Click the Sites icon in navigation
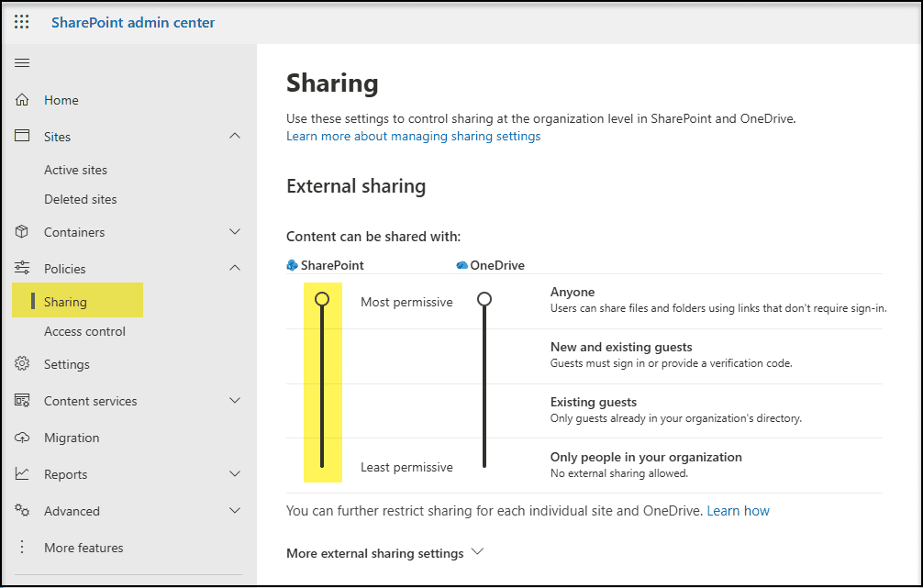923x588 pixels. 22,136
